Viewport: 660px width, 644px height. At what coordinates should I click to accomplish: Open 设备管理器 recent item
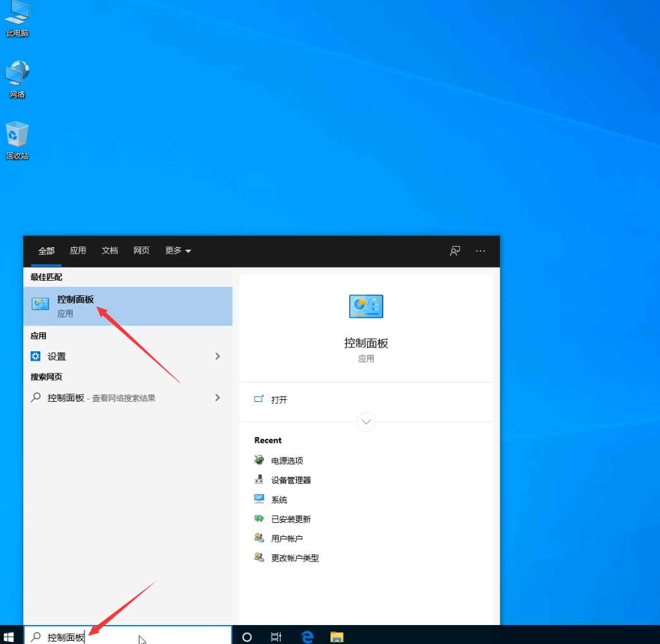[283, 480]
